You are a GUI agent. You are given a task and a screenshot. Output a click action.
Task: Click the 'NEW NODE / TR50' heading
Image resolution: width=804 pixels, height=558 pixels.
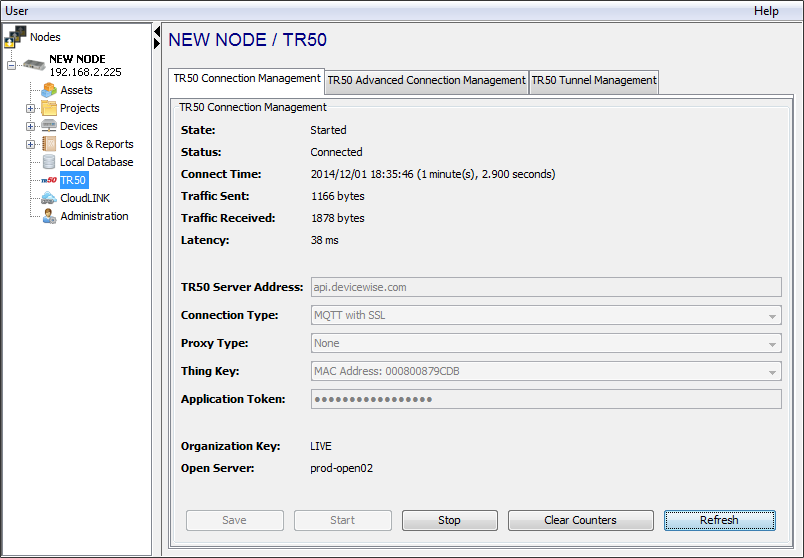point(248,40)
